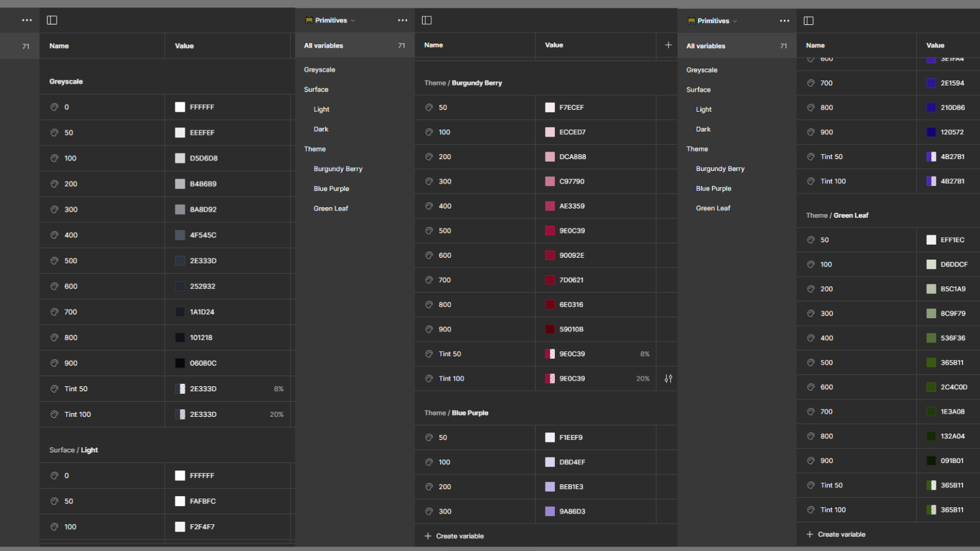The width and height of the screenshot is (980, 551).
Task: Click Create variable in middle panel
Action: pyautogui.click(x=454, y=536)
